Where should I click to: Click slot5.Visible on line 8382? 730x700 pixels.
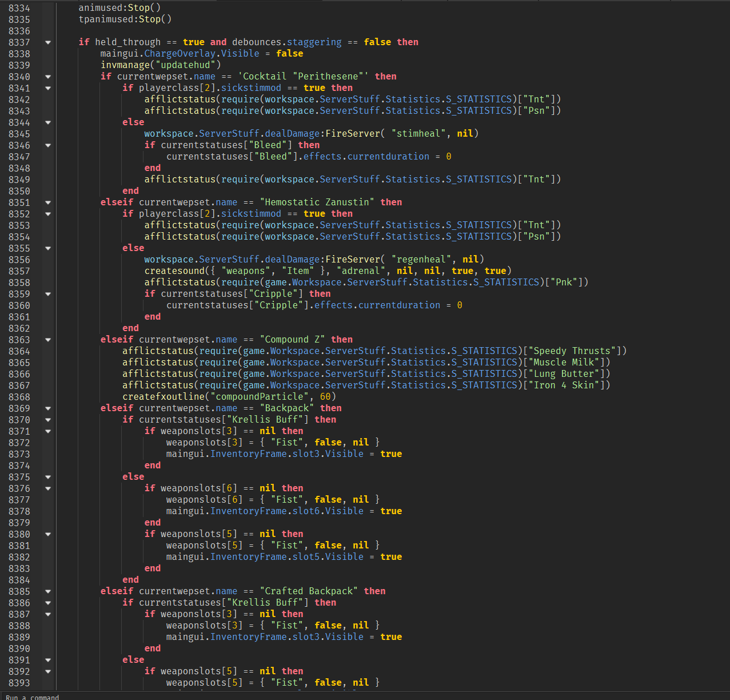(x=328, y=557)
